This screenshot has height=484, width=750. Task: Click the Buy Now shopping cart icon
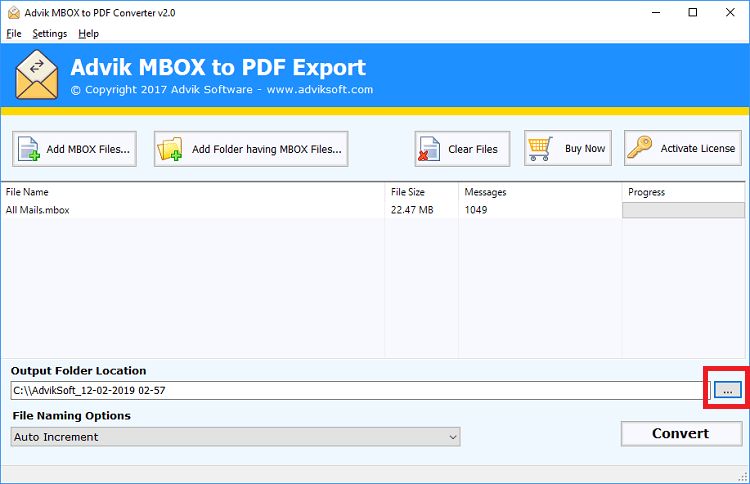pyautogui.click(x=541, y=149)
